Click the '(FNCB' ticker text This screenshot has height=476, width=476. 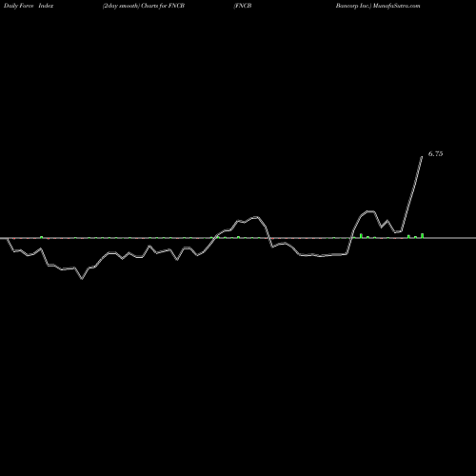[x=243, y=6]
